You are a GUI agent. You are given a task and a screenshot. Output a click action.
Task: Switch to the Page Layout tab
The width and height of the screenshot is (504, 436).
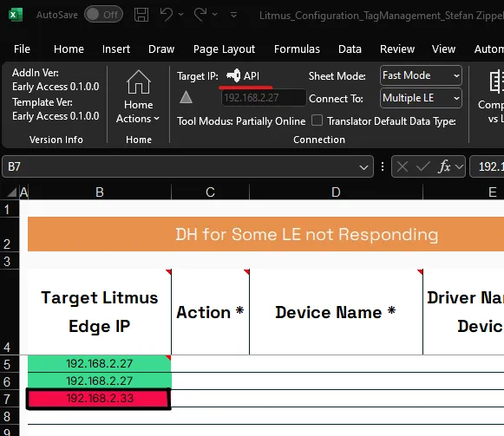224,49
